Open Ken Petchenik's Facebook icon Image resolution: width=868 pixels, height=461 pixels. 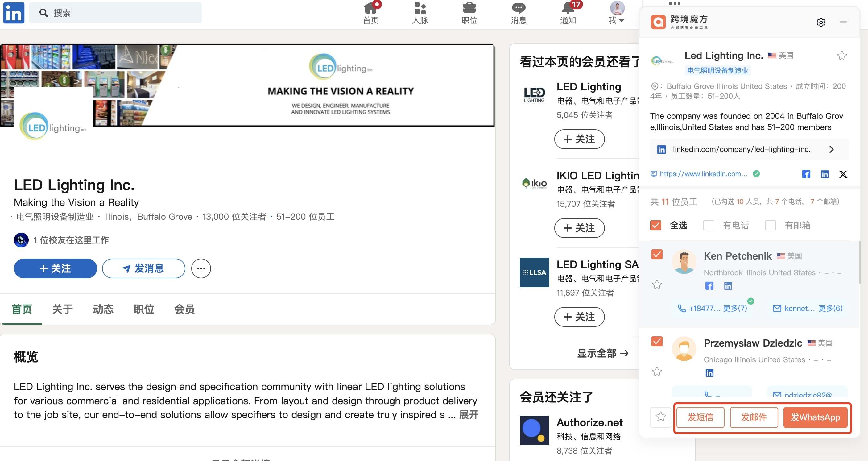[709, 286]
